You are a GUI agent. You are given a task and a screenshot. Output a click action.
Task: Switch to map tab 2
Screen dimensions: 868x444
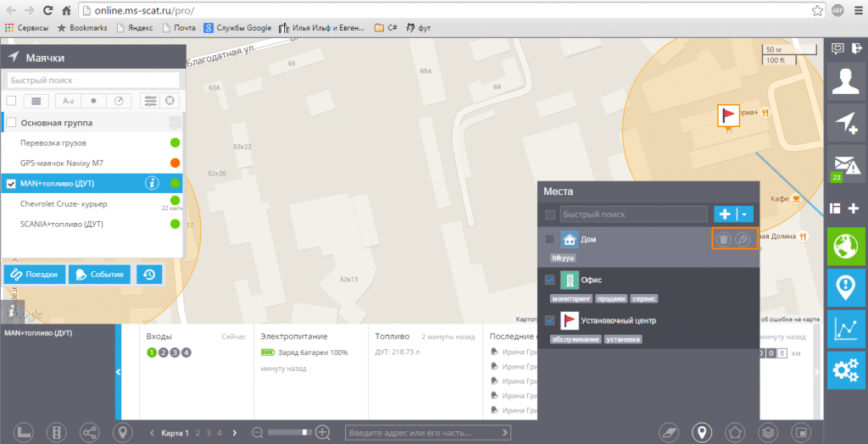pos(198,433)
